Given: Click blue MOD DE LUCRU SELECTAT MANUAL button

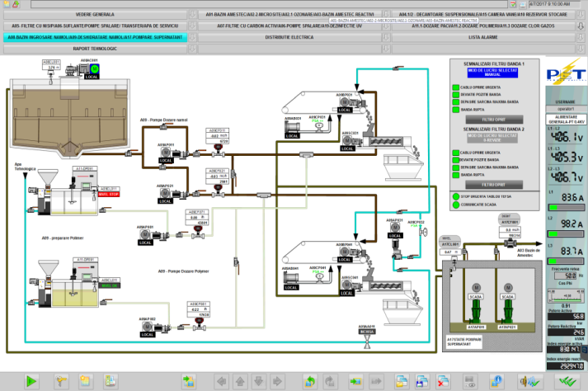Looking at the screenshot, I should click(x=493, y=73).
